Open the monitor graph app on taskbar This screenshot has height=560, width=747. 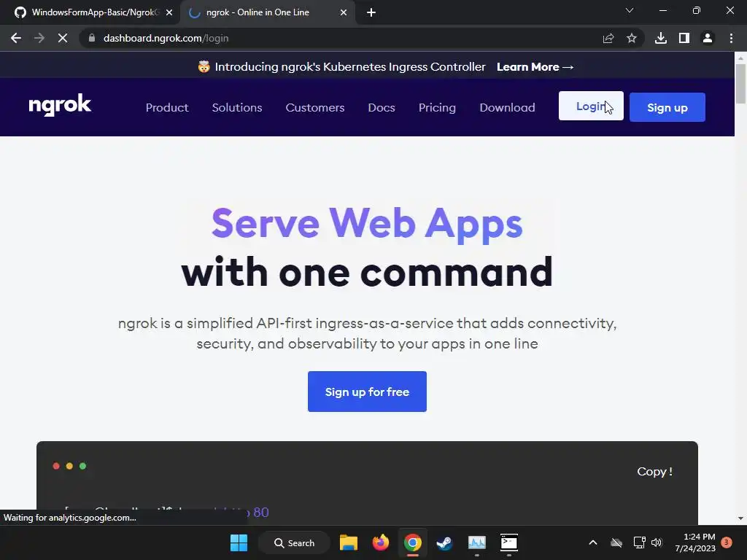[477, 542]
